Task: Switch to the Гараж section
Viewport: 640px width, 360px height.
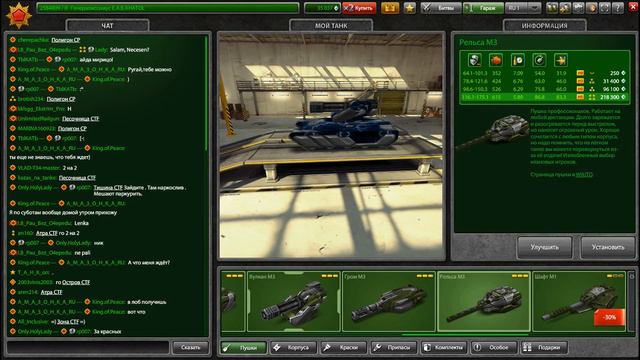Action: click(483, 8)
